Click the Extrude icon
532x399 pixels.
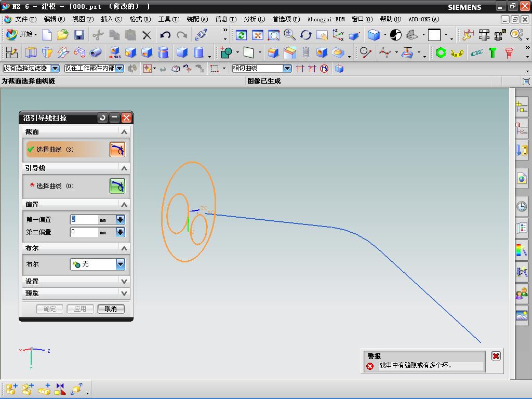click(x=31, y=52)
